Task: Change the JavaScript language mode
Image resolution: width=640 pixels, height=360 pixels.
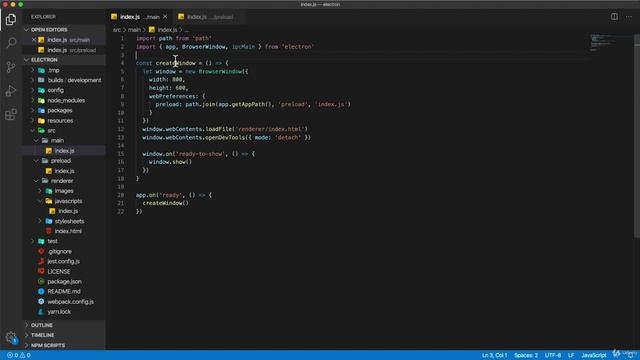Action: pos(593,356)
